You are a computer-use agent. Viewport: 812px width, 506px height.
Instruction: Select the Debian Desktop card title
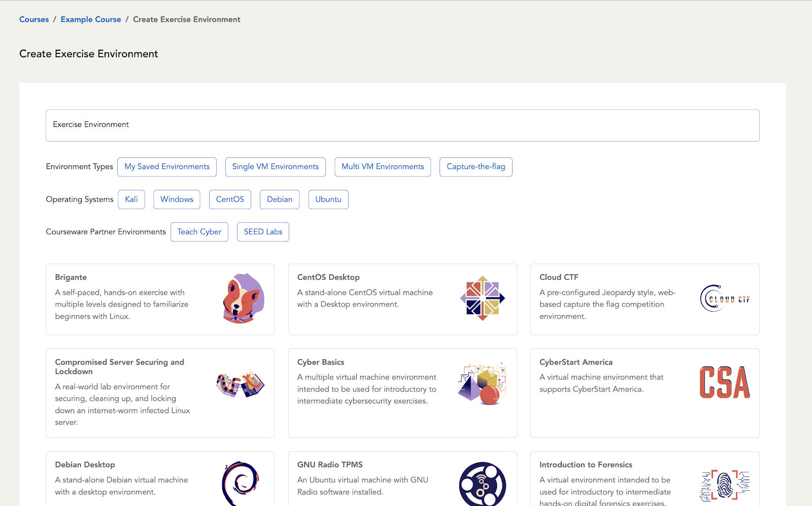85,464
